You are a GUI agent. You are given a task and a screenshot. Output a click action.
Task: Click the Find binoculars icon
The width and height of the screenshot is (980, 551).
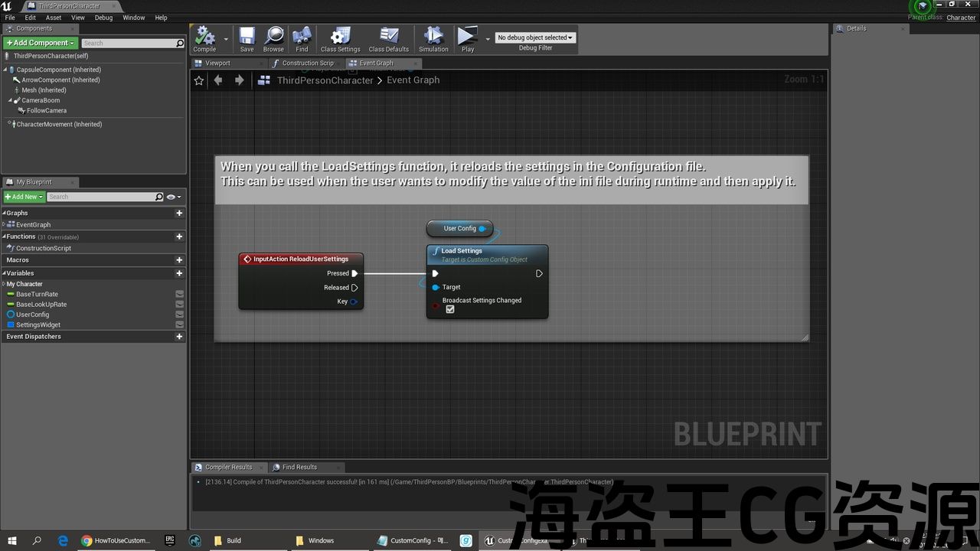[302, 38]
